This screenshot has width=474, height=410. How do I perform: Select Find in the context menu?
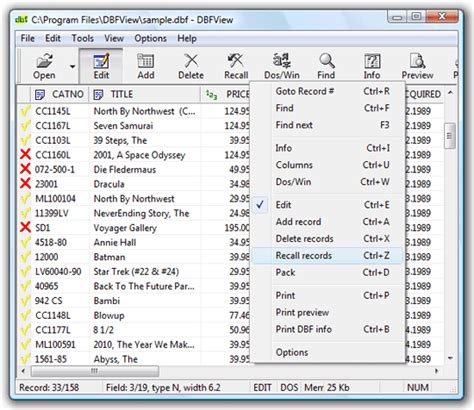(328, 108)
